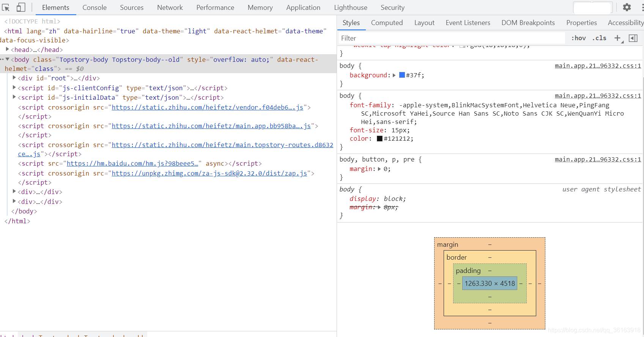Open the Accessibility sub-tab
Image resolution: width=644 pixels, height=337 pixels.
click(625, 23)
